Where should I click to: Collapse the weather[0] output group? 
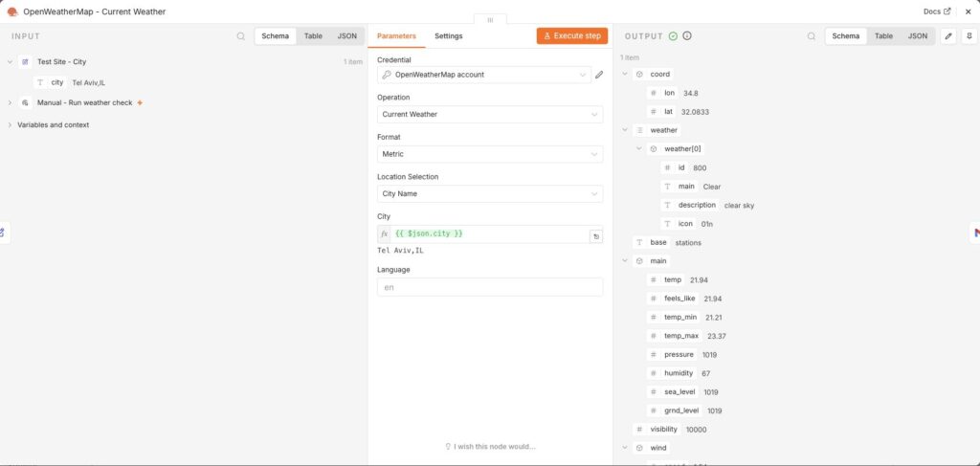(x=638, y=148)
